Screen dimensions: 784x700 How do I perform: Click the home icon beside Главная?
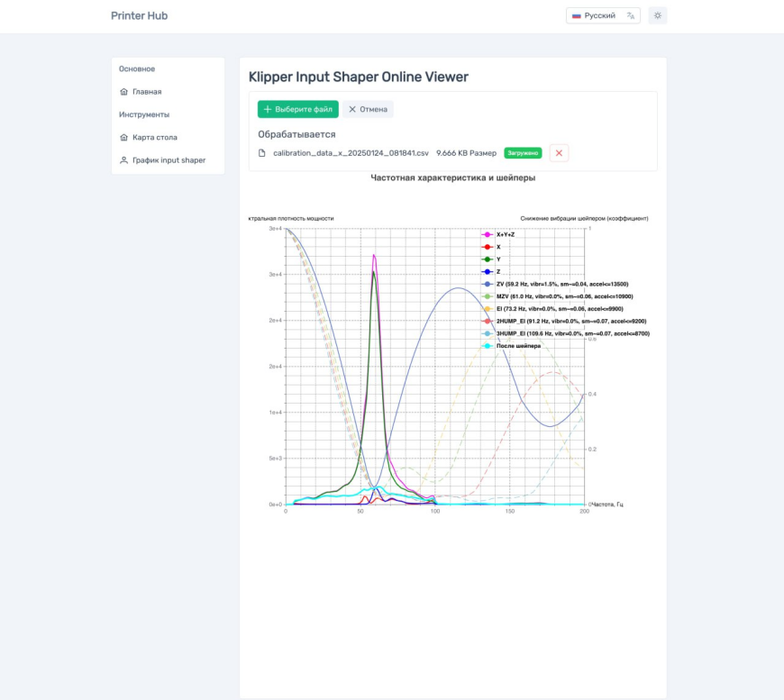(124, 92)
